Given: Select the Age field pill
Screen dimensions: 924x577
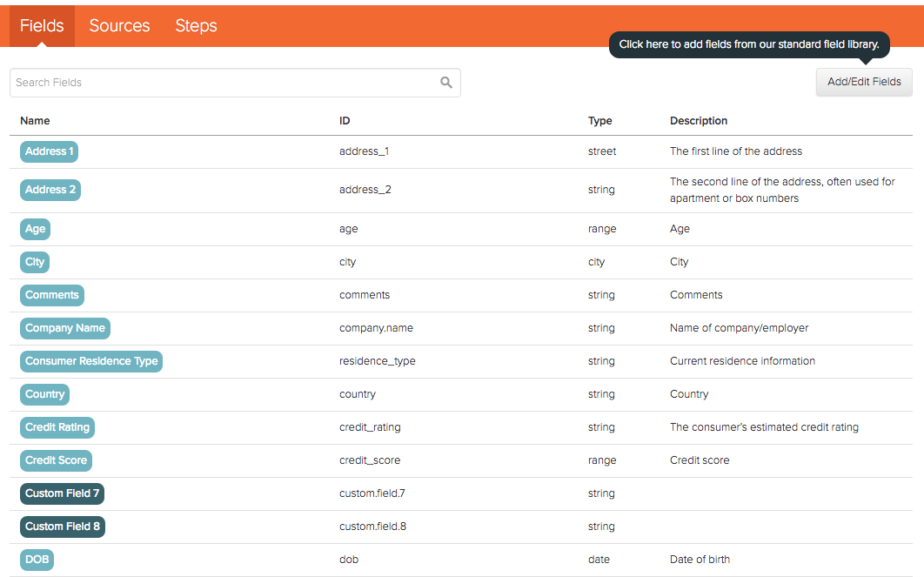Looking at the screenshot, I should [35, 229].
